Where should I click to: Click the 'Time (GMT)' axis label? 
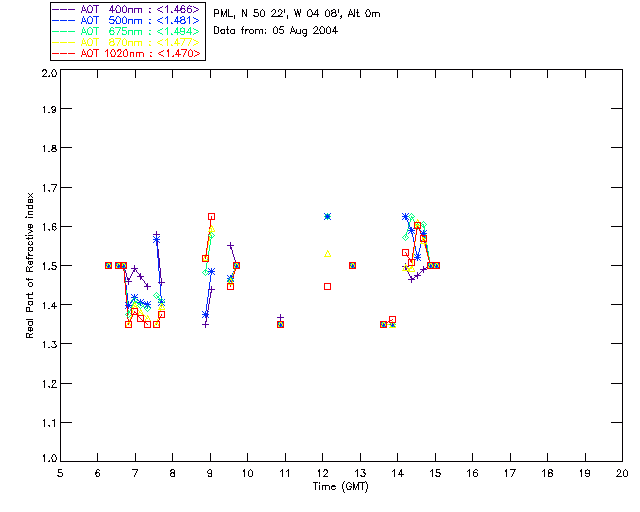[x=340, y=487]
